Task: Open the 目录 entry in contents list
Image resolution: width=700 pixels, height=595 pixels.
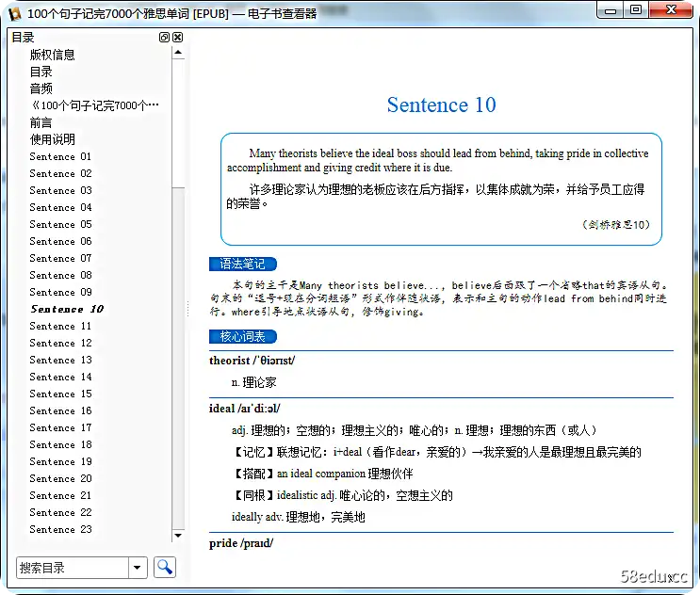Action: (x=41, y=72)
